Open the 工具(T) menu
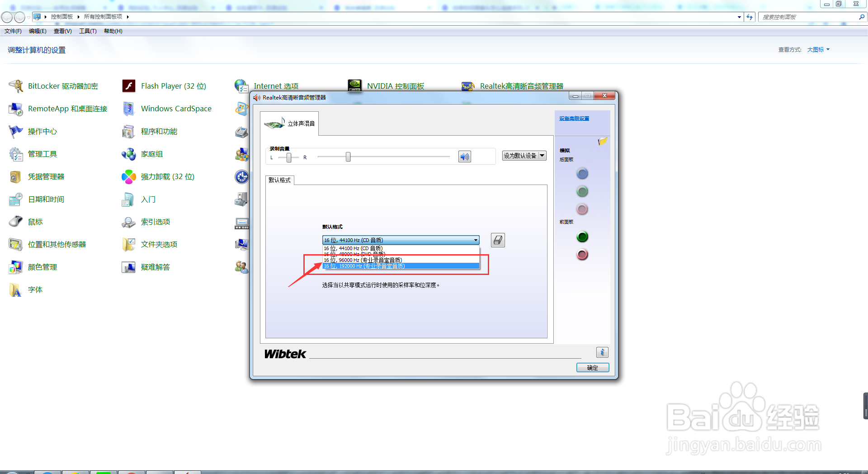The width and height of the screenshot is (868, 474). (x=88, y=31)
